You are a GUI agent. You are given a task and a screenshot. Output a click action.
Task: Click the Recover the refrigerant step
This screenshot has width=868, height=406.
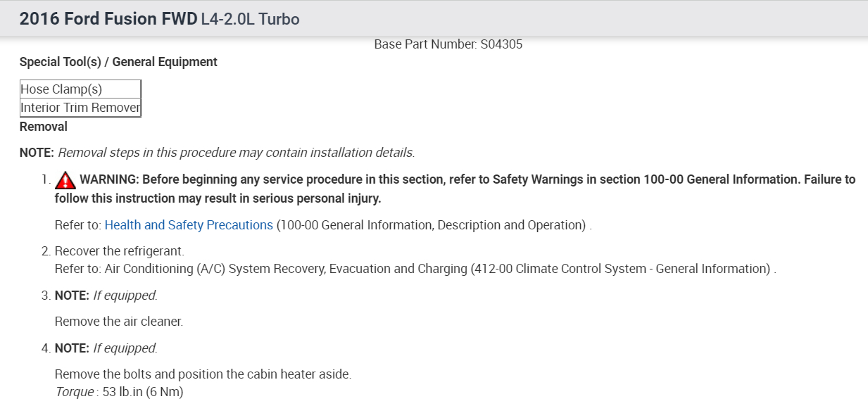pyautogui.click(x=119, y=251)
